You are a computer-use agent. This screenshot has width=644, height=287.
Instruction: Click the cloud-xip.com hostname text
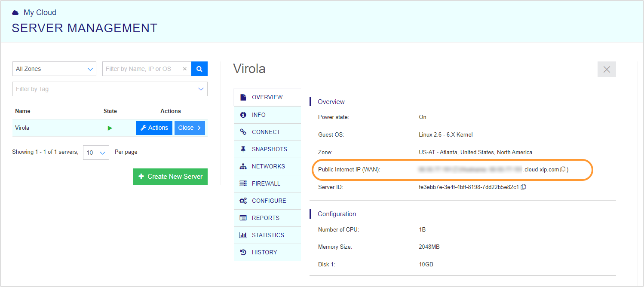coord(541,170)
